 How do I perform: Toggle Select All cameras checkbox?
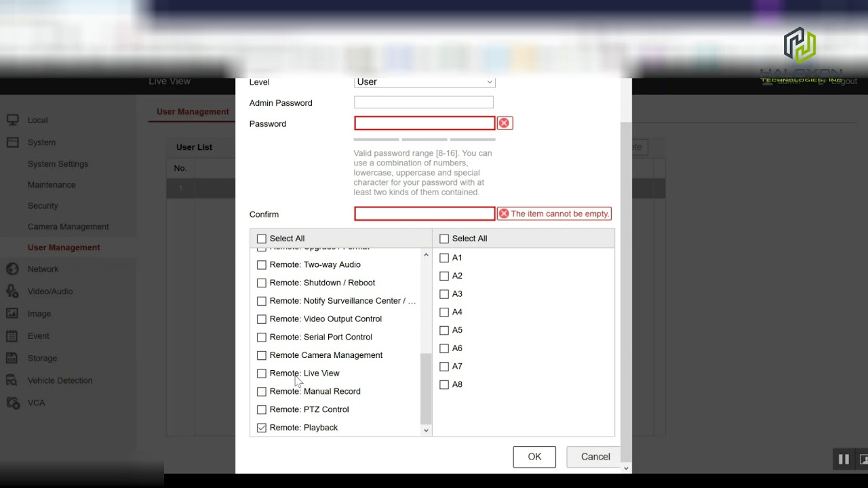pos(444,239)
